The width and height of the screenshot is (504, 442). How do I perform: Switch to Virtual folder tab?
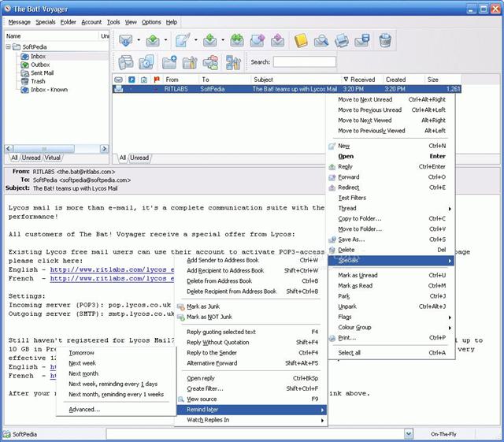click(x=53, y=158)
